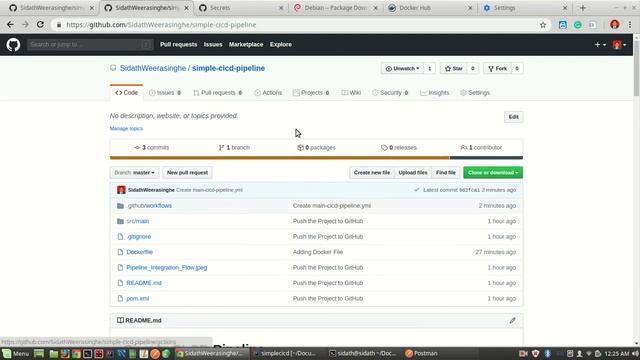Click Issues in top navigation
Screen dimensions: 640x360
coord(213,44)
